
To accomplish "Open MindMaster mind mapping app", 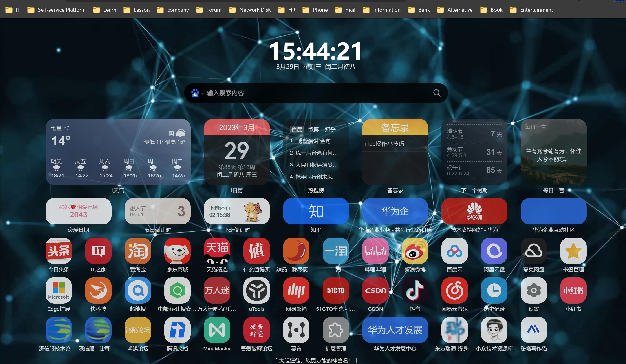I will click(216, 331).
